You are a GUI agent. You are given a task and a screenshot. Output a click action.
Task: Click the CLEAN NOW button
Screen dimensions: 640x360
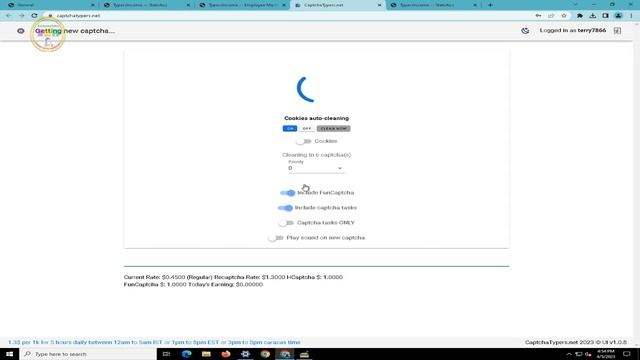333,129
